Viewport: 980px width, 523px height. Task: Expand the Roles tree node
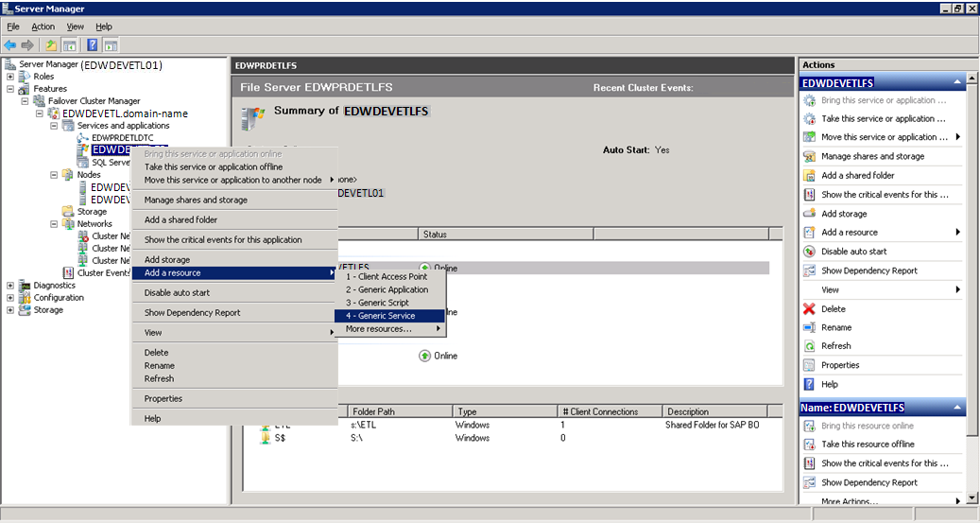10,77
